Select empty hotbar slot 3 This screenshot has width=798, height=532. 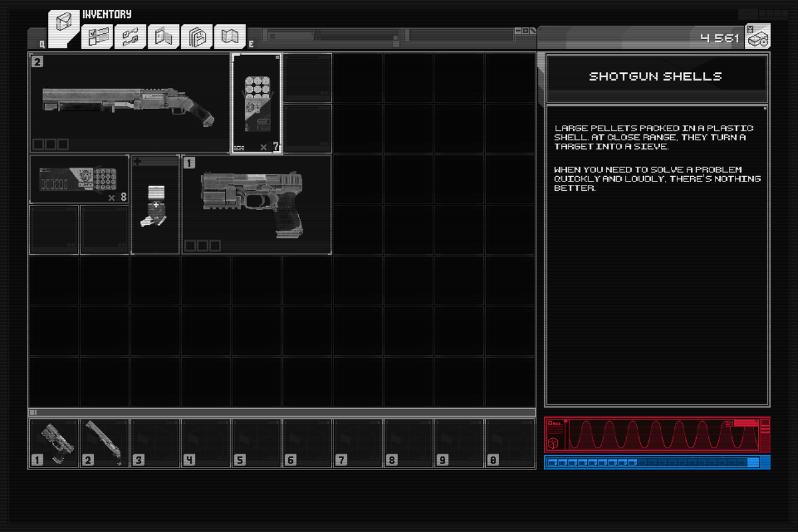click(155, 443)
